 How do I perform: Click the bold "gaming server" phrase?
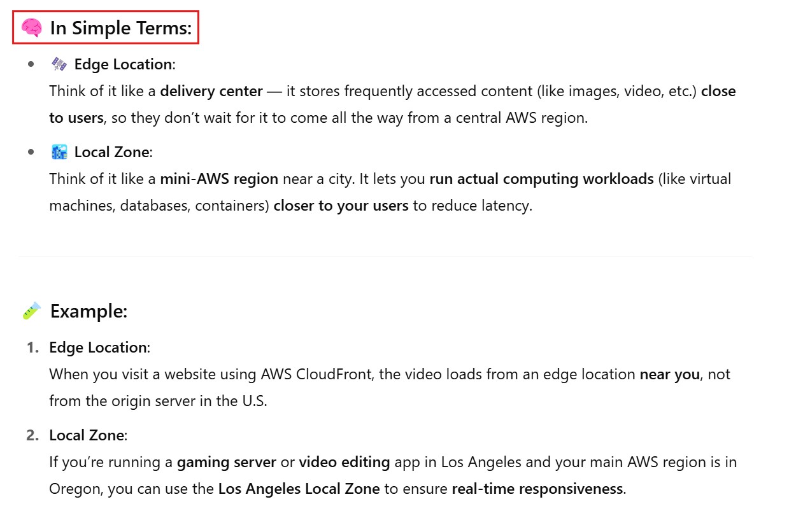point(227,462)
